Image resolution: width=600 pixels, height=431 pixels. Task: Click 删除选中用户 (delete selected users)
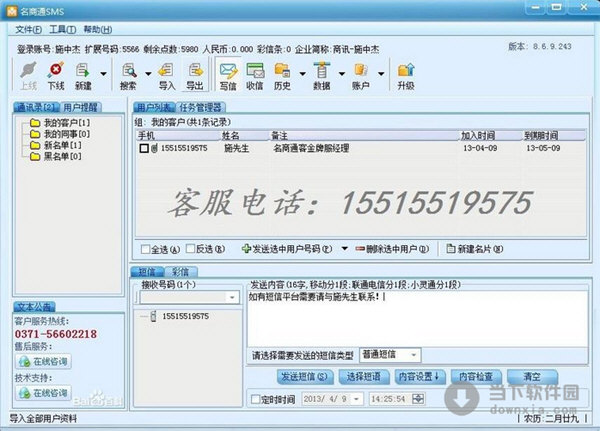pyautogui.click(x=392, y=249)
